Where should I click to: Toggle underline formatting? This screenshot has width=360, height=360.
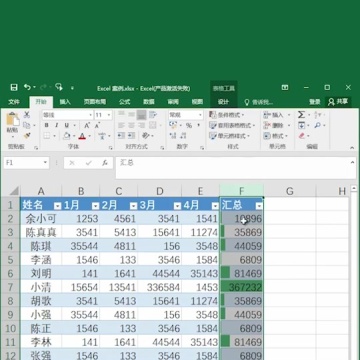[67, 125]
